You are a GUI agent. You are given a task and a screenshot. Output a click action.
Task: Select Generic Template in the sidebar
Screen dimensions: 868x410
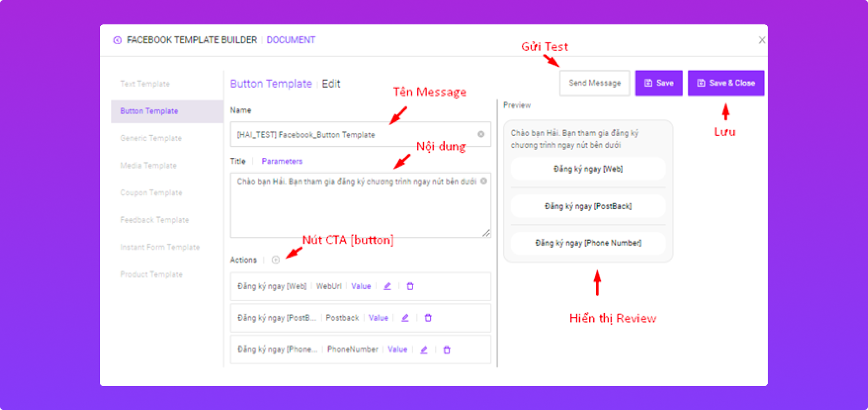coord(151,138)
